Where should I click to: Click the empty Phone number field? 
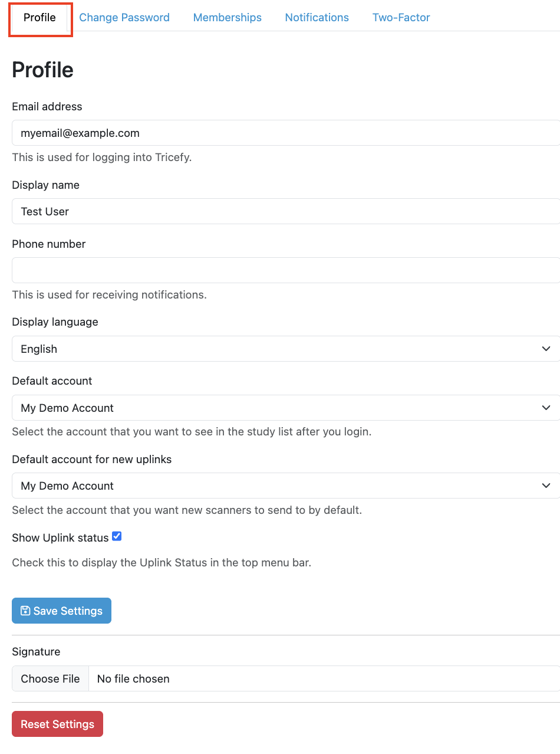pyautogui.click(x=286, y=270)
